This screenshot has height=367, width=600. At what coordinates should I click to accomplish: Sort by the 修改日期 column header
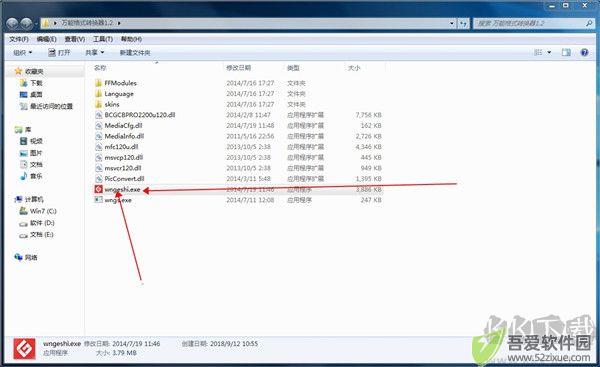[238, 68]
